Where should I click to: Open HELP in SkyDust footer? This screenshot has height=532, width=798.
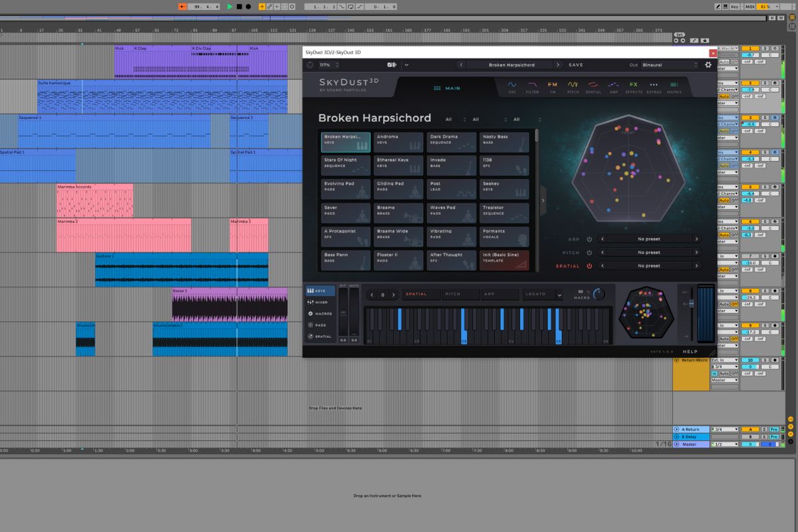coord(690,352)
